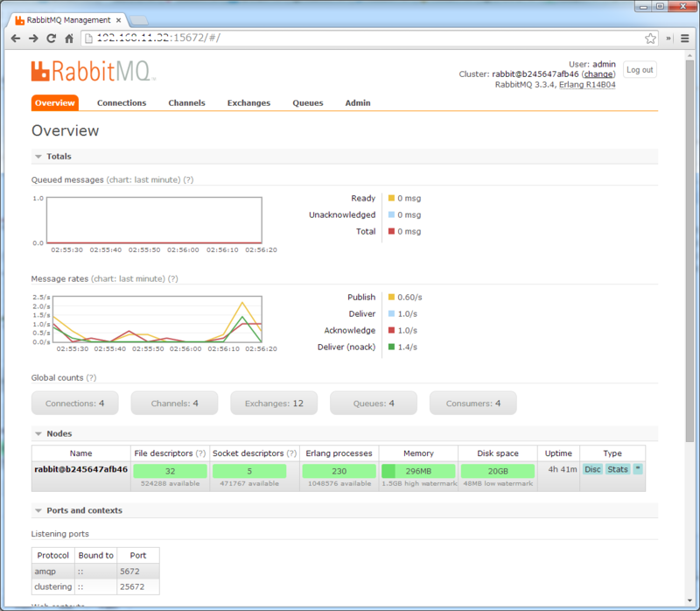
Task: Switch to the Connections tab
Action: (x=122, y=102)
